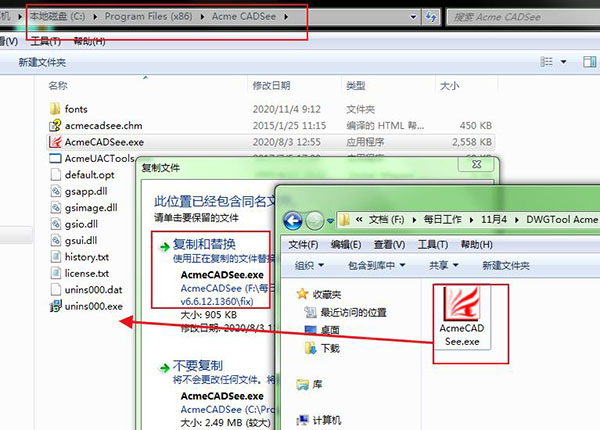Sort by the 大小 column header
This screenshot has width=600, height=430.
[450, 85]
